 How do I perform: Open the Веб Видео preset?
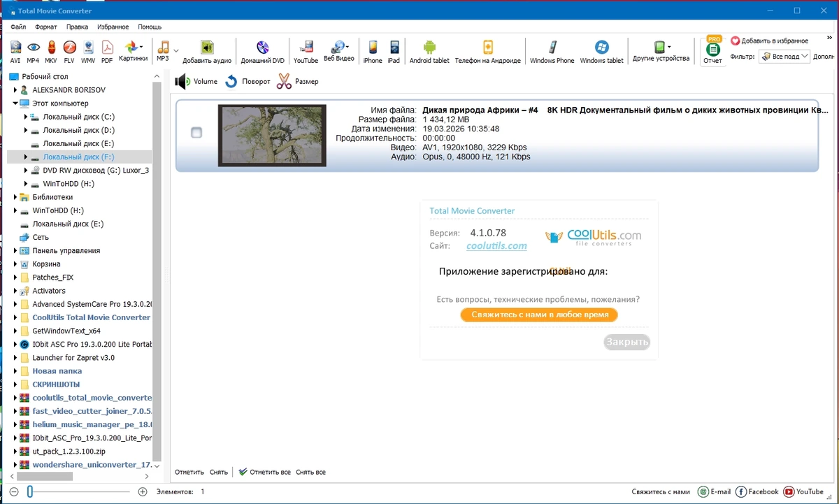[x=339, y=51]
